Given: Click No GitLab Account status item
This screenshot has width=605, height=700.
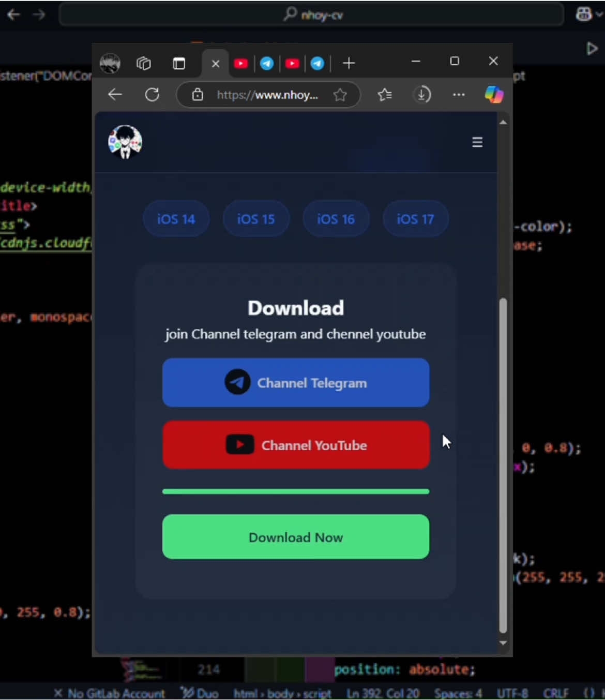Looking at the screenshot, I should coord(109,693).
